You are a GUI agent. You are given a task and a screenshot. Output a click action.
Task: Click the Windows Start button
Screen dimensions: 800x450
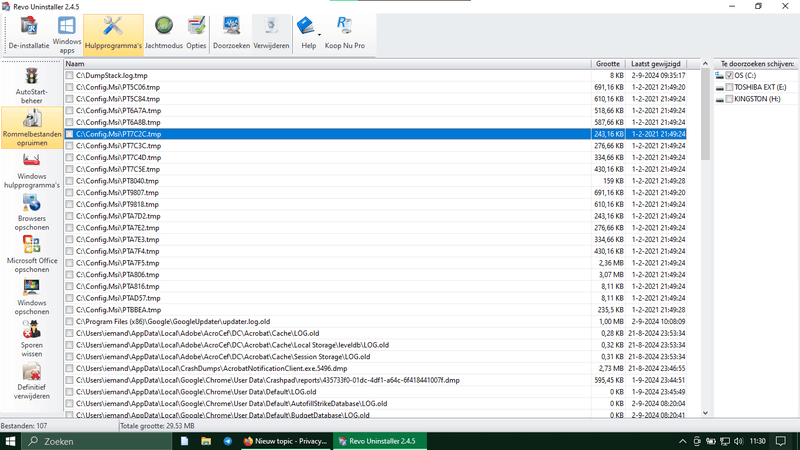[10, 441]
